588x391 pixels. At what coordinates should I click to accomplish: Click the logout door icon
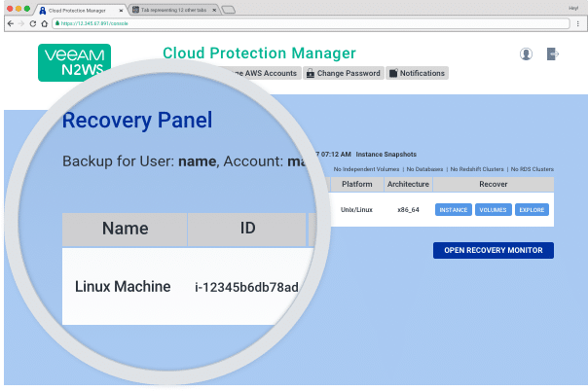[553, 53]
